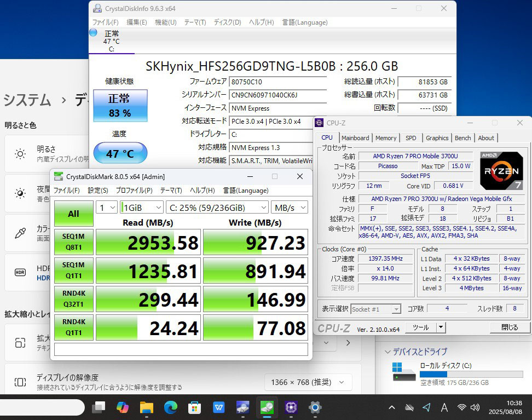Run the RND4K Q32T1 test
This screenshot has width=532, height=420.
click(x=74, y=299)
